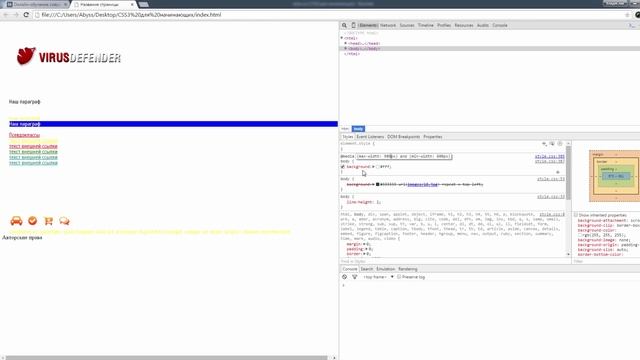Click the browser forward arrow

tap(16, 15)
